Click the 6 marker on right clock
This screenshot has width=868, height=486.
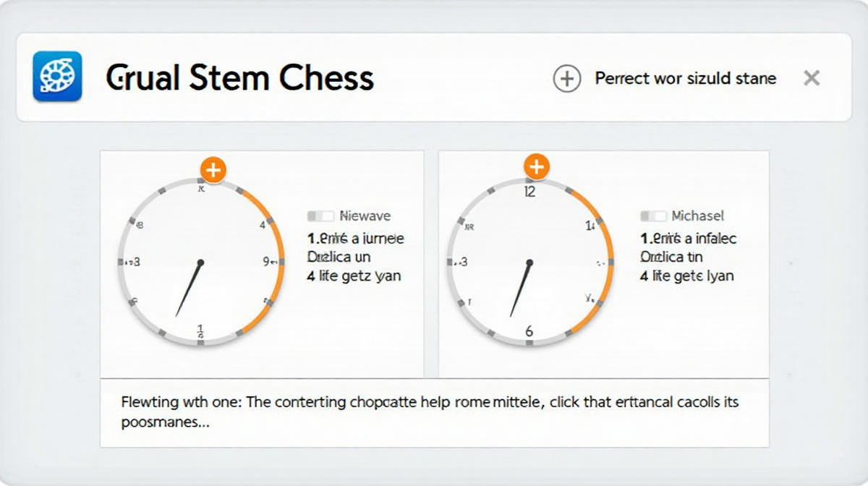(529, 331)
